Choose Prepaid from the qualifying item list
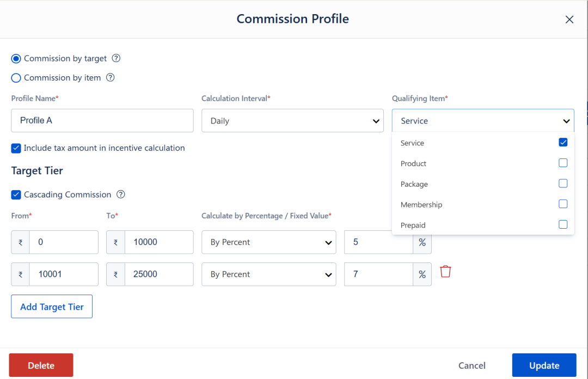Screen dimensions: 588x379 (x=563, y=224)
